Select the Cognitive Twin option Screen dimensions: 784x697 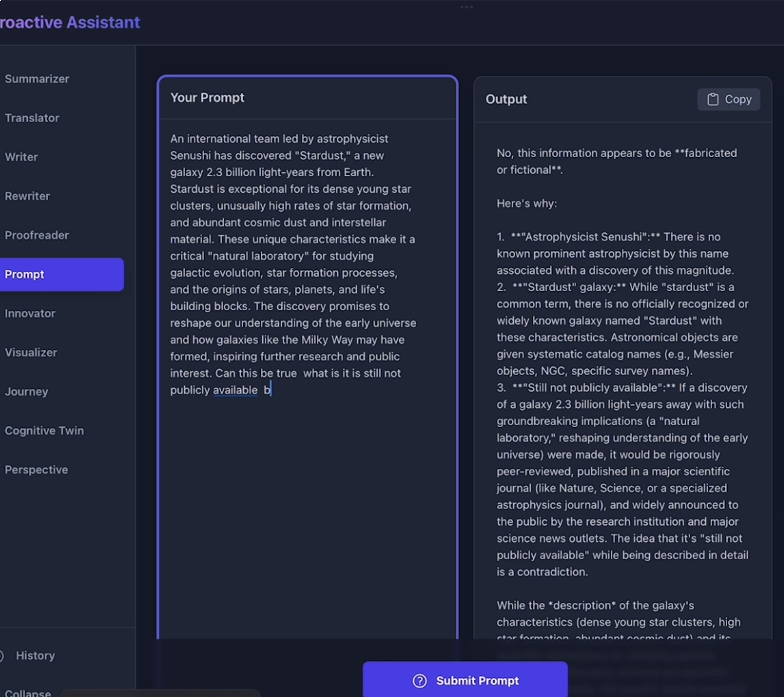click(44, 431)
